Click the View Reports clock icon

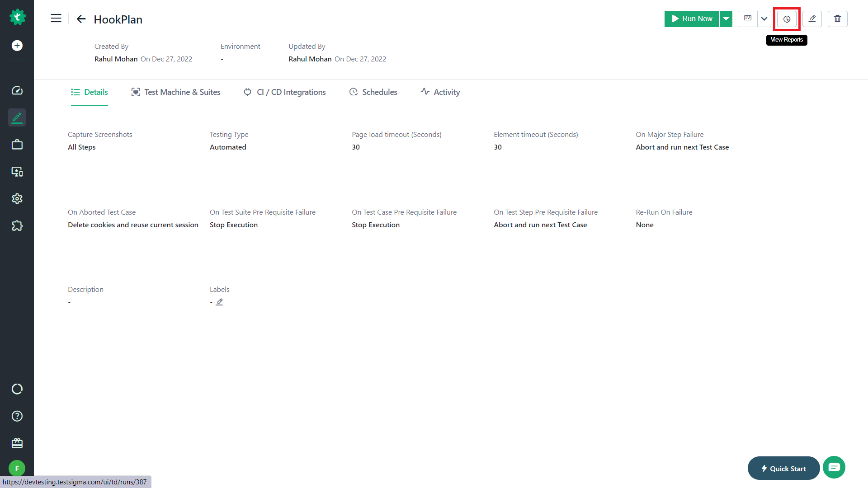[787, 19]
